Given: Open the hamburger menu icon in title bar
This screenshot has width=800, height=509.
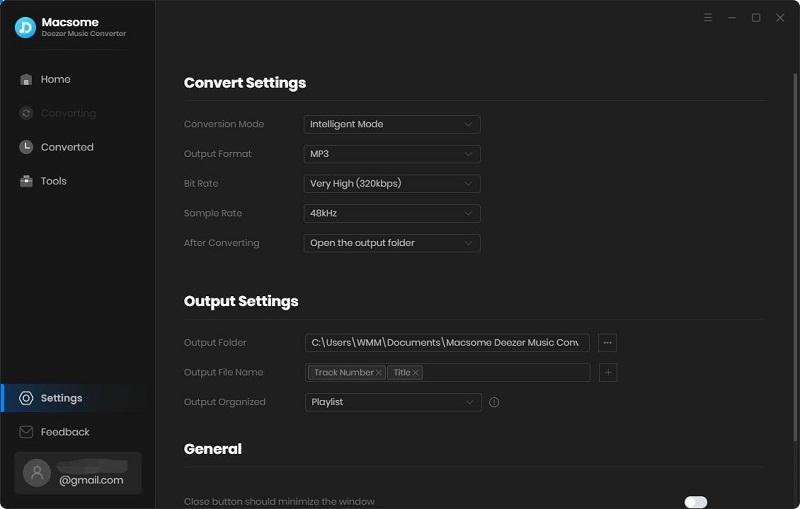Looking at the screenshot, I should click(x=708, y=18).
